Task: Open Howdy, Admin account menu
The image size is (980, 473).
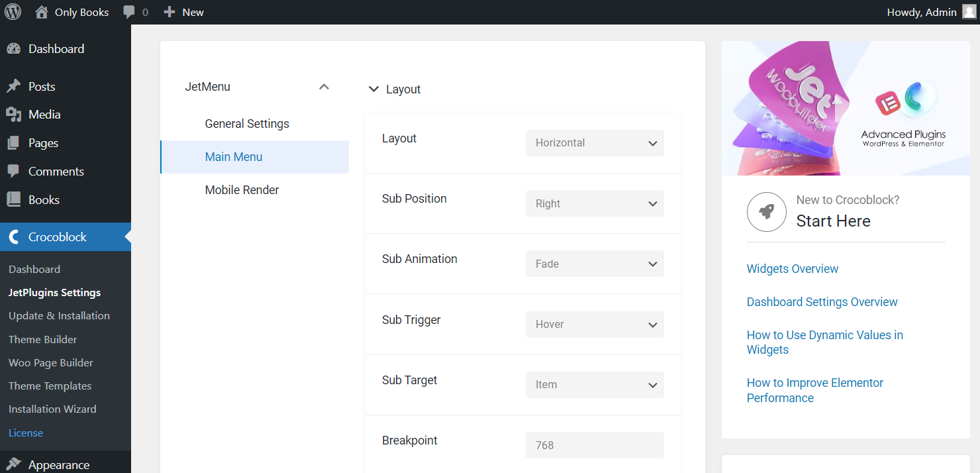Action: pyautogui.click(x=931, y=12)
